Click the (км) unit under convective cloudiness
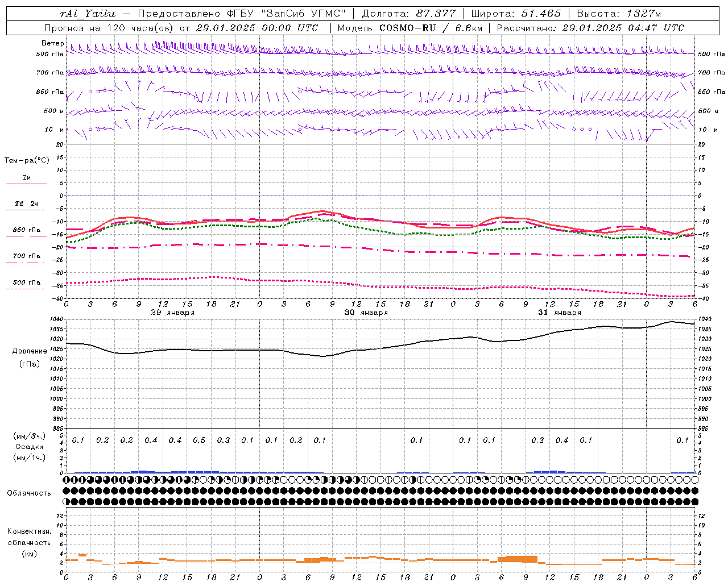The width and height of the screenshot is (728, 582). [30, 554]
